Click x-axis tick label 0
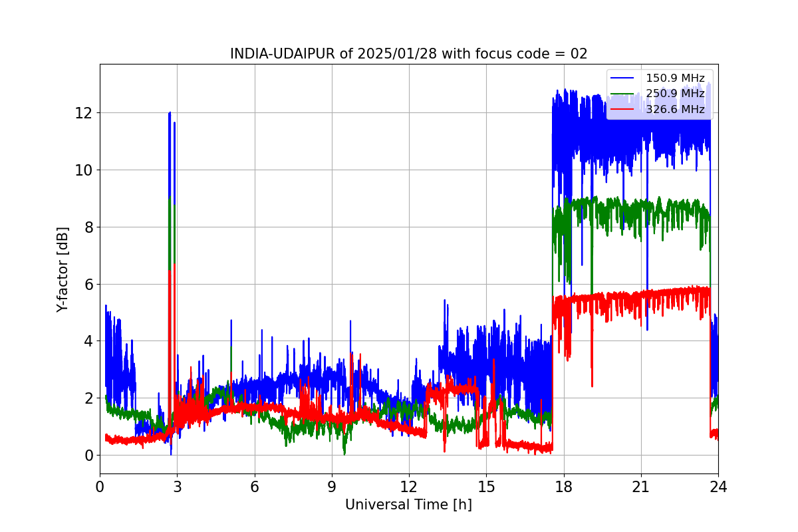The height and width of the screenshot is (532, 798). point(100,487)
